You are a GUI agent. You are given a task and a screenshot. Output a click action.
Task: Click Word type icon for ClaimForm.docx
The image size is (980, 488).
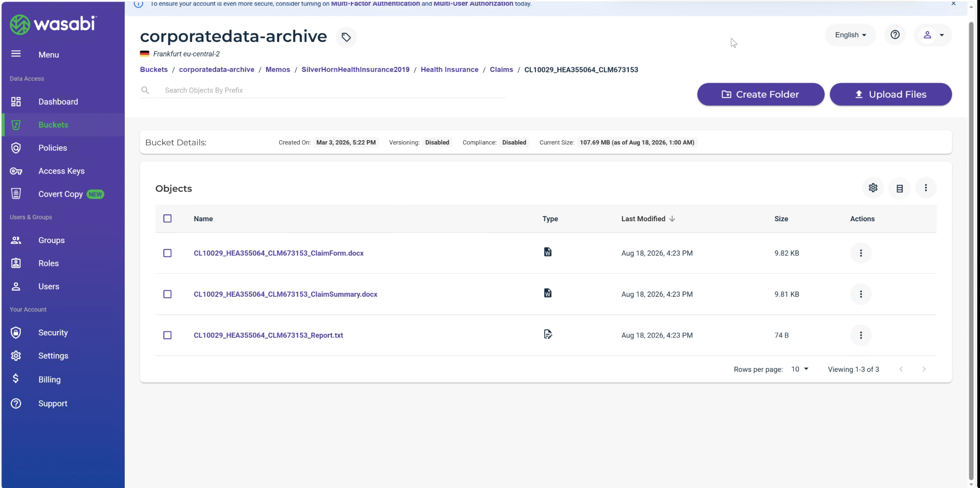[547, 252]
